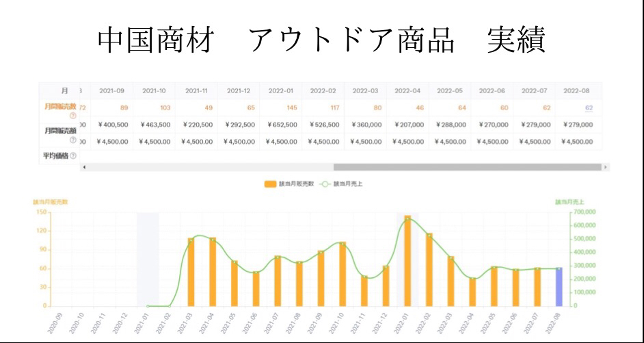The width and height of the screenshot is (644, 343).
Task: Click help icon under 月間販売額 label
Action: tap(72, 140)
